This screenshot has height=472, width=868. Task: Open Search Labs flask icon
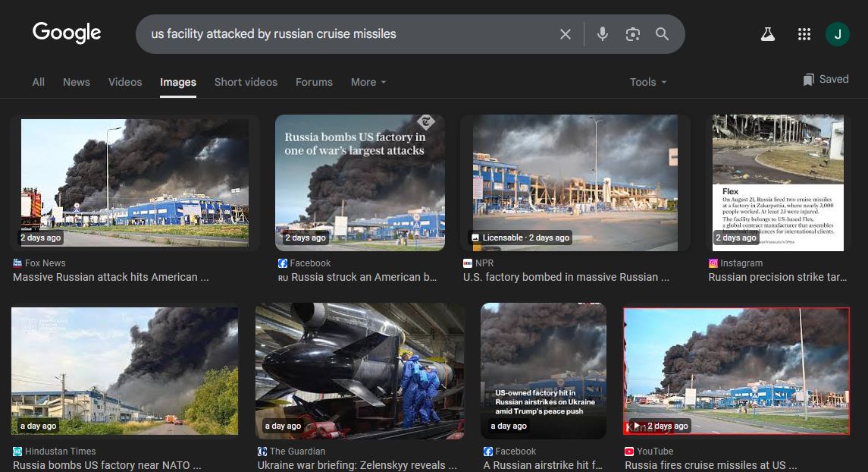(768, 34)
